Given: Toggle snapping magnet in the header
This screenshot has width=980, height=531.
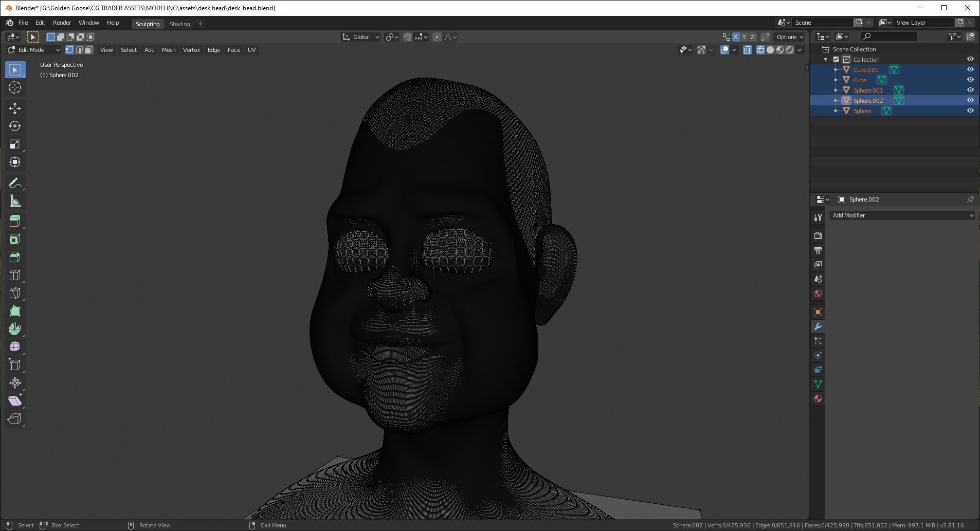Looking at the screenshot, I should coord(408,36).
